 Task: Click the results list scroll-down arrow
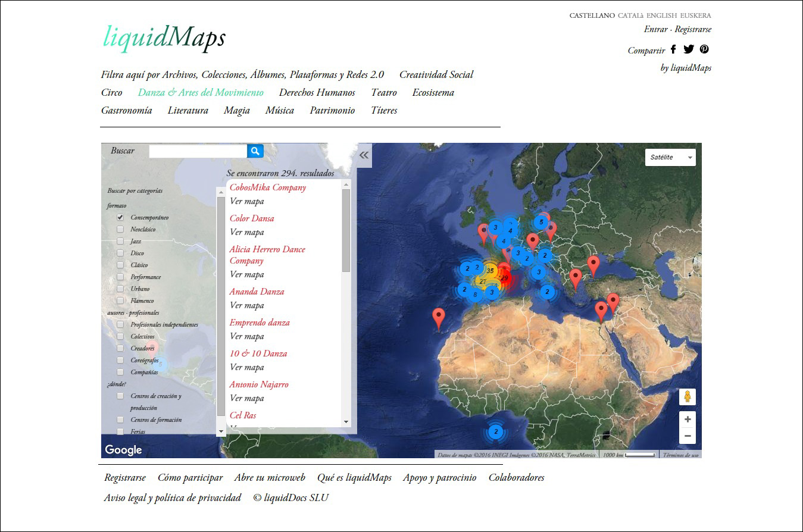point(346,422)
